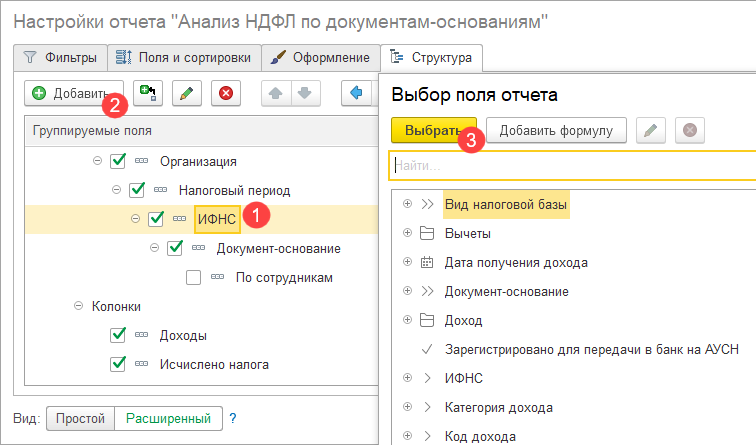Select the Категория дохода field row
This screenshot has height=445, width=756.
coord(499,407)
